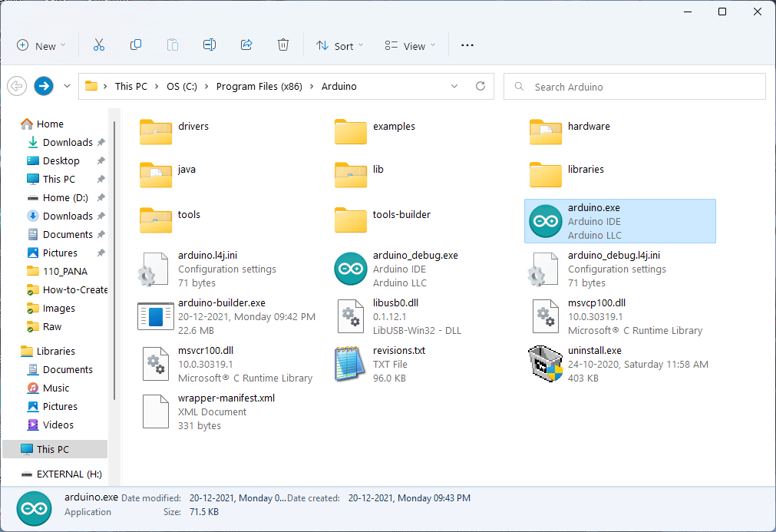This screenshot has width=776, height=532.
Task: Expand address bar previous locations dropdown
Action: (x=454, y=86)
